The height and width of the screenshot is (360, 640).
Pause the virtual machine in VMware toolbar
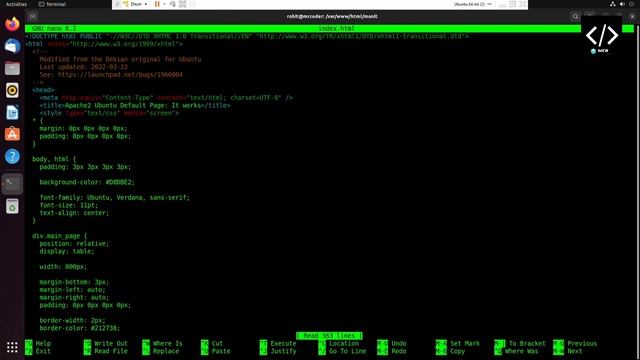pyautogui.click(x=157, y=4)
